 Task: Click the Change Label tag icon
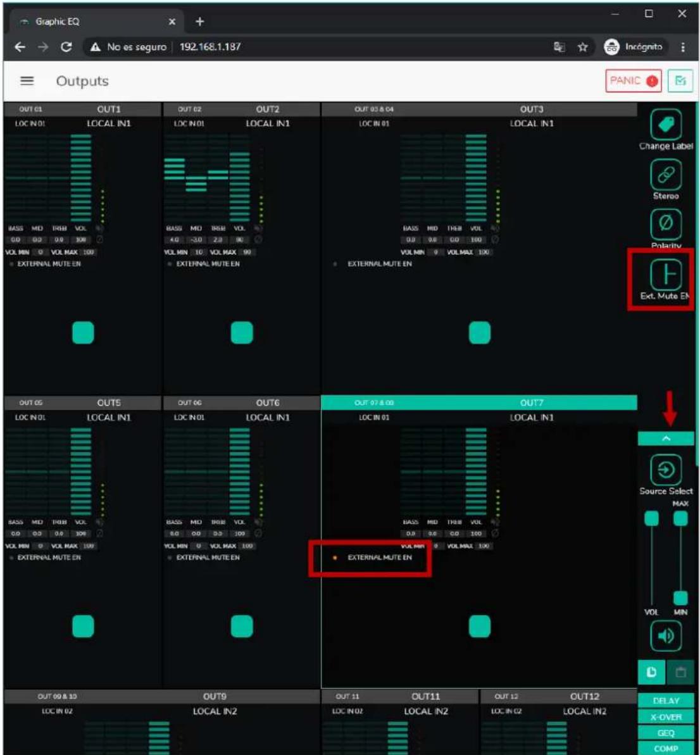coord(666,125)
